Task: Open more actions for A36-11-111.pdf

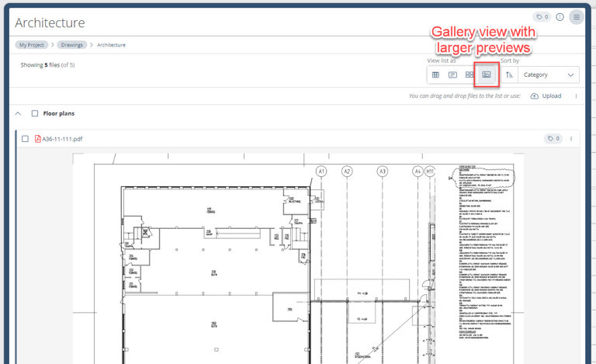Action: click(x=571, y=139)
